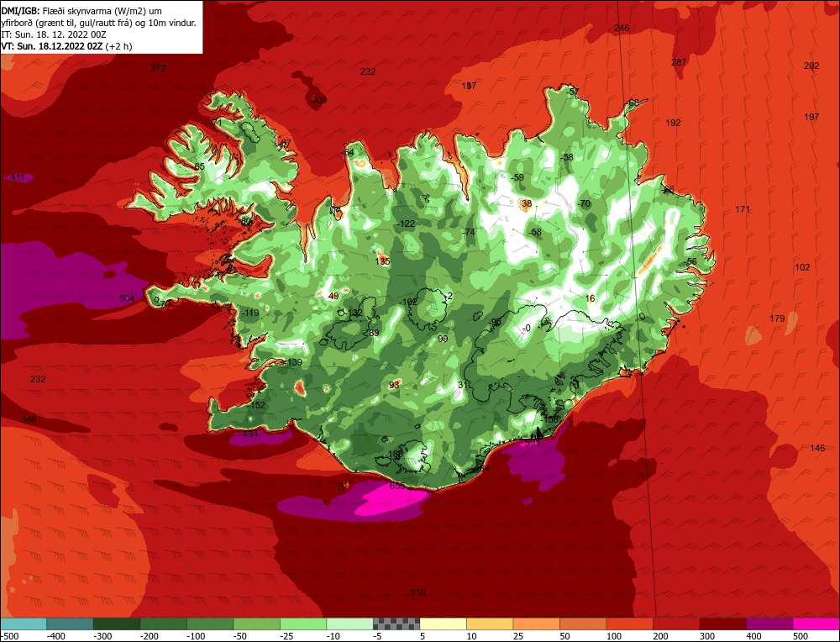Select the purple legend swatch between 400 and 500

[769, 624]
